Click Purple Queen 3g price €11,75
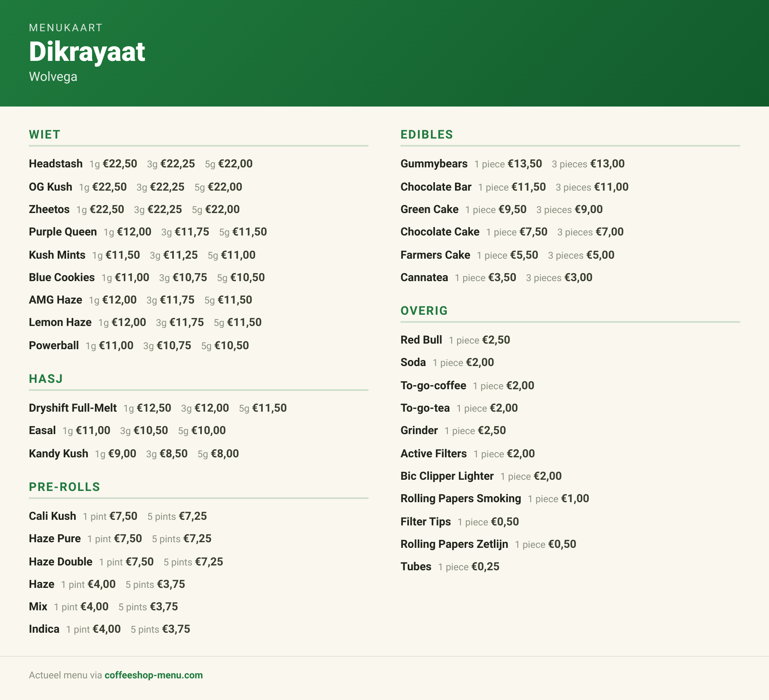The width and height of the screenshot is (769, 700). [x=192, y=232]
